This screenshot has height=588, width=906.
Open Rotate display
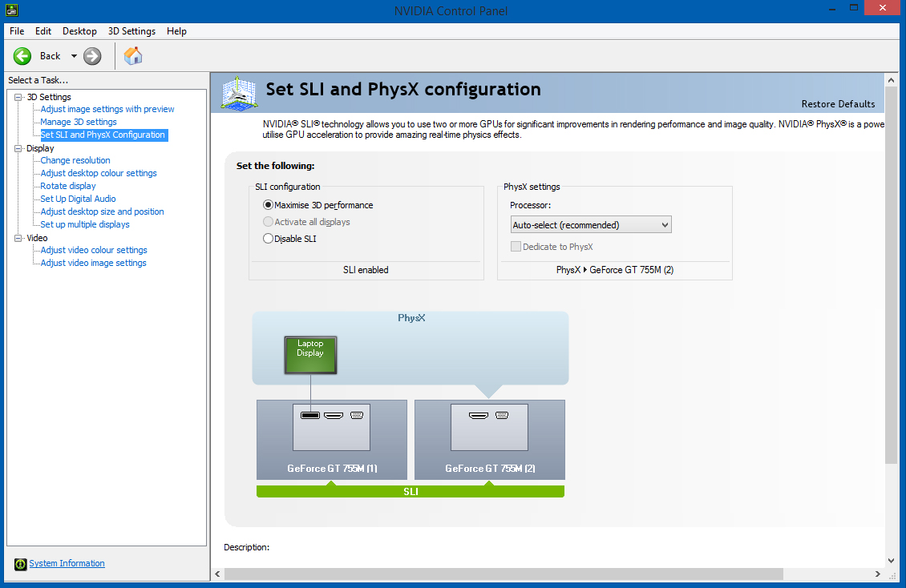click(x=68, y=186)
